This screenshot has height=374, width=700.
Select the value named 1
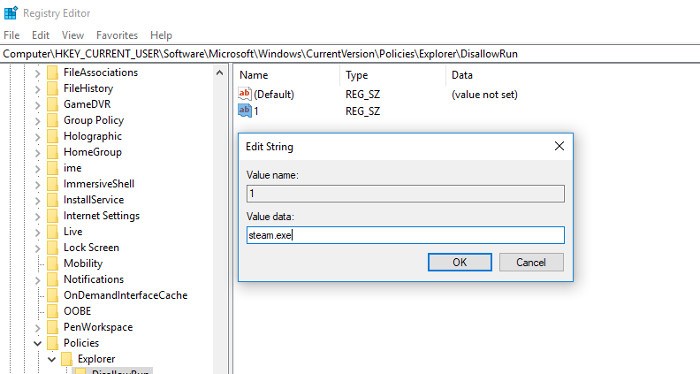pyautogui.click(x=256, y=111)
